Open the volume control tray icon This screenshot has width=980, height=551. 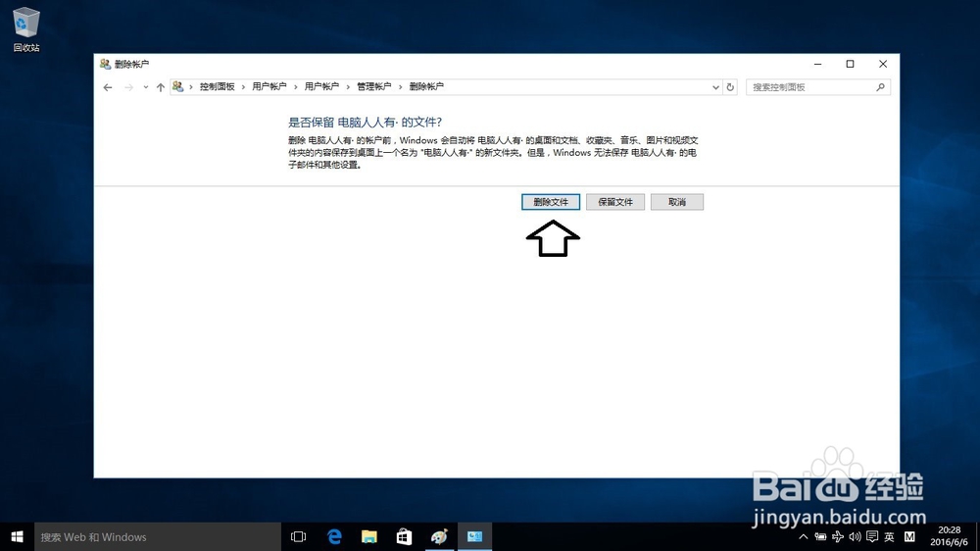pos(855,536)
